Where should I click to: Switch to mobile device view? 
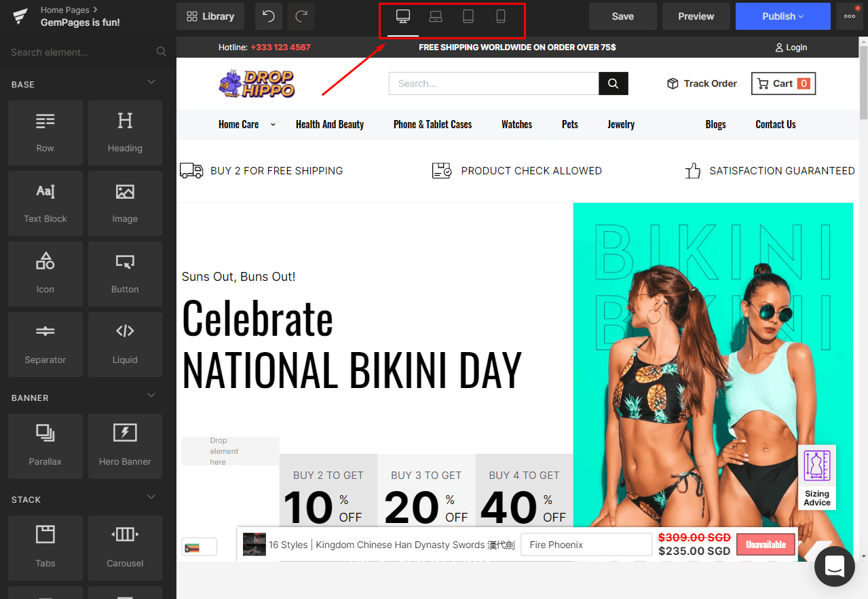tap(501, 17)
